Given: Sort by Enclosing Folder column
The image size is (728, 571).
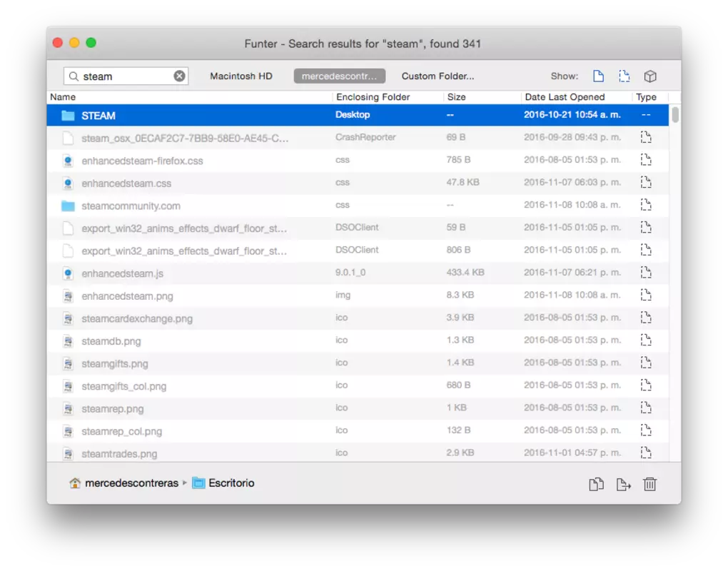Looking at the screenshot, I should 373,97.
